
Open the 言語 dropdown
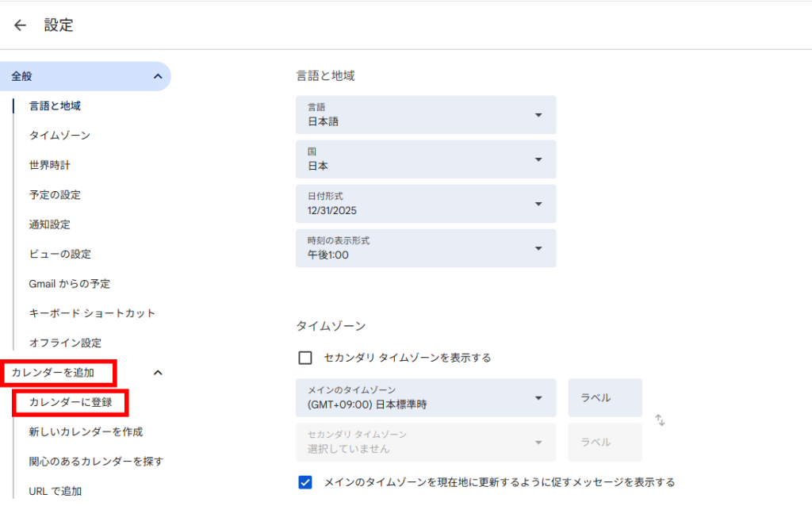[x=426, y=115]
